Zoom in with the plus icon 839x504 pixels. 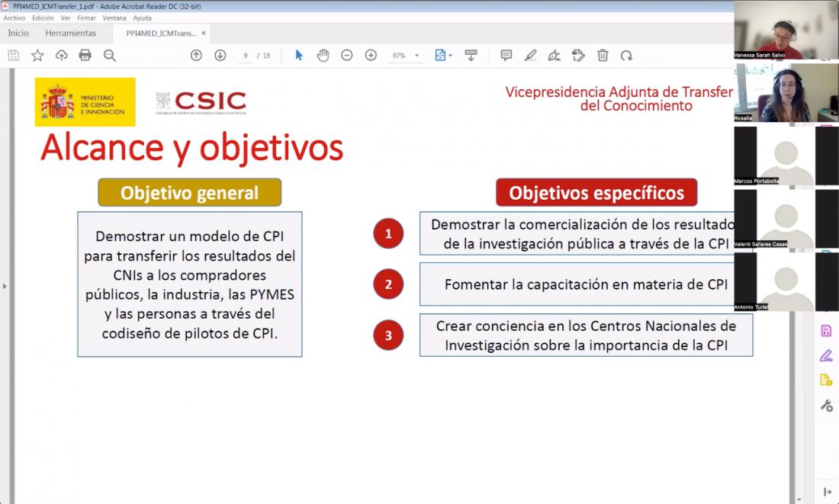click(371, 55)
